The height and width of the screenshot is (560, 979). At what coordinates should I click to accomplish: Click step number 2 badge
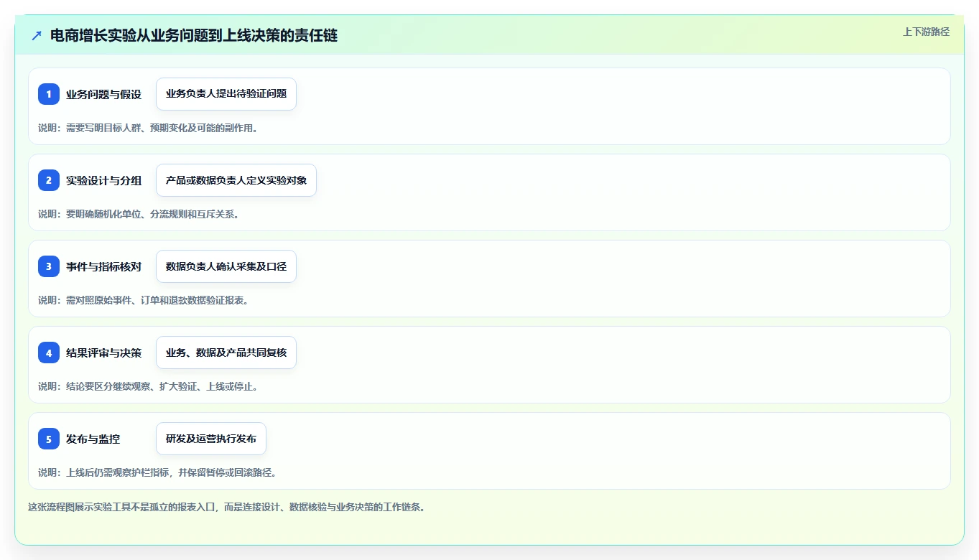[49, 180]
